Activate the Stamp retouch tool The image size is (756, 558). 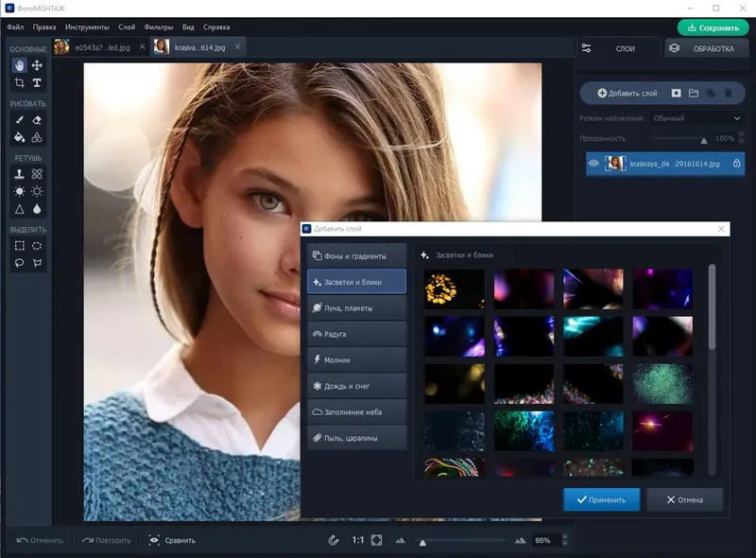tap(19, 174)
